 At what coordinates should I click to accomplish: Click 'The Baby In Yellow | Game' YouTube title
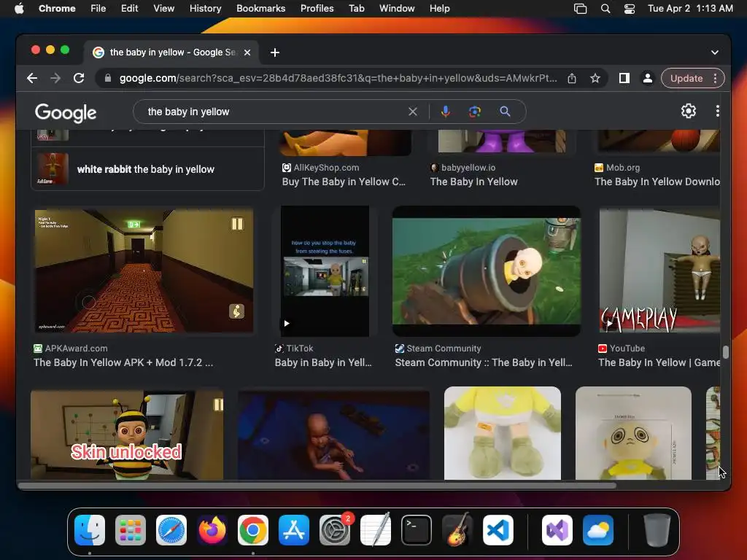(659, 362)
